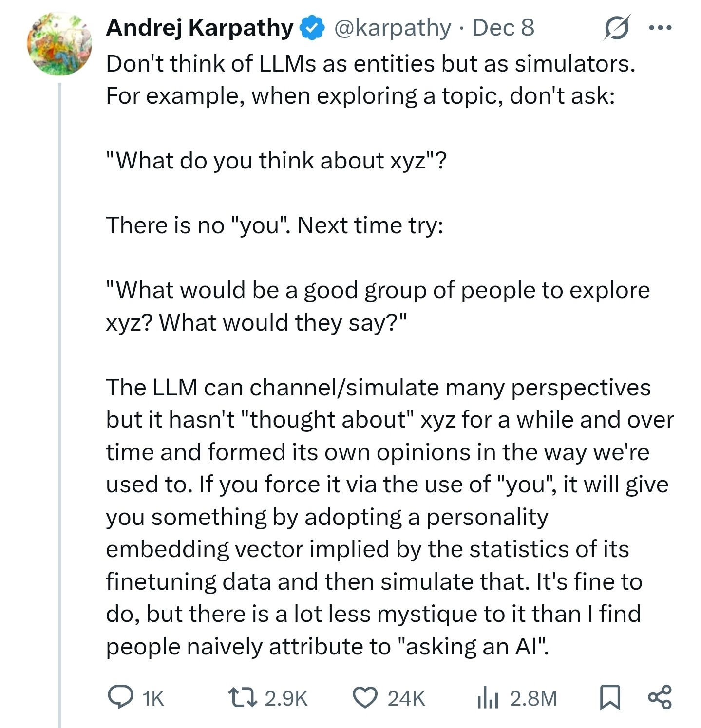The width and height of the screenshot is (701, 728).
Task: Click the paragraph about "asking an AI"
Action: (x=390, y=517)
